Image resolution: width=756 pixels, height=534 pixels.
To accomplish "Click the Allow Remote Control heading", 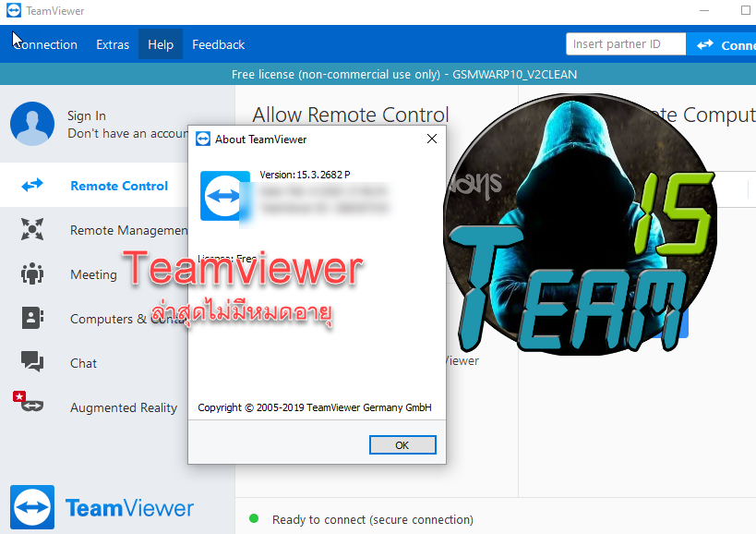I will [x=351, y=115].
